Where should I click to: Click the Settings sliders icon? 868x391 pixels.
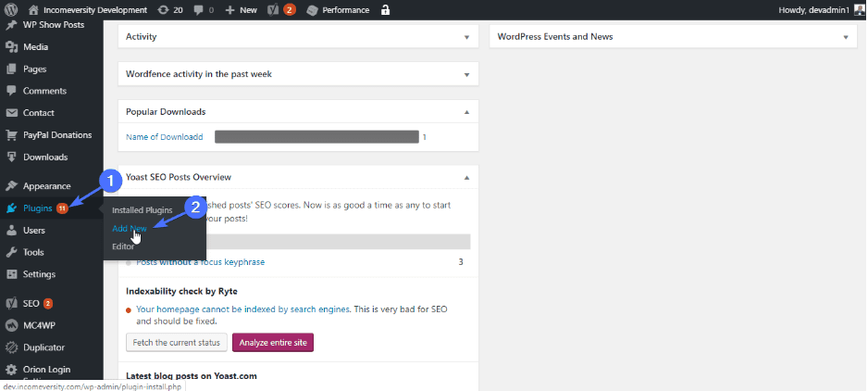click(12, 274)
